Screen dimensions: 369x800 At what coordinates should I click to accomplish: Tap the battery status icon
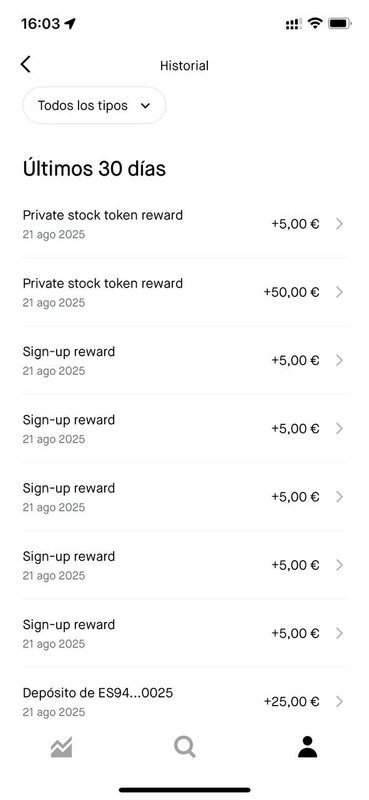[339, 23]
